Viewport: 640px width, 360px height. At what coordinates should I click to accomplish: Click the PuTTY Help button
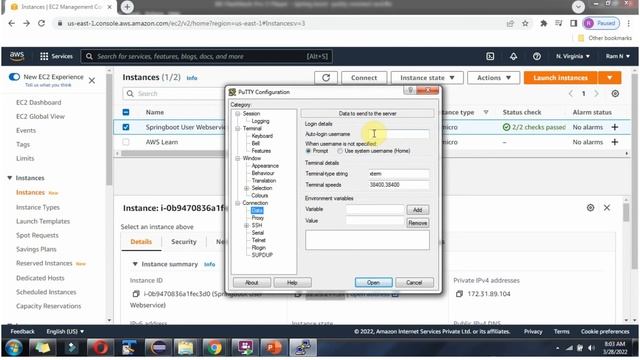[292, 282]
